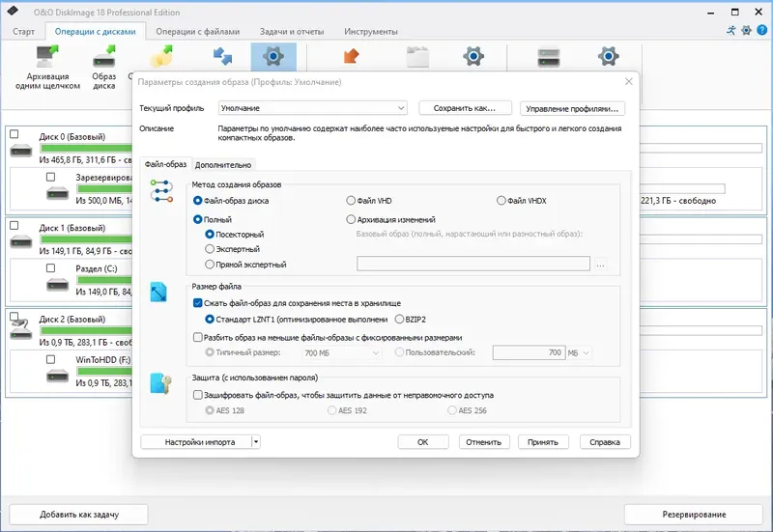
Task: Tick the WinToHDD (F:) partition checkbox
Action: click(51, 359)
